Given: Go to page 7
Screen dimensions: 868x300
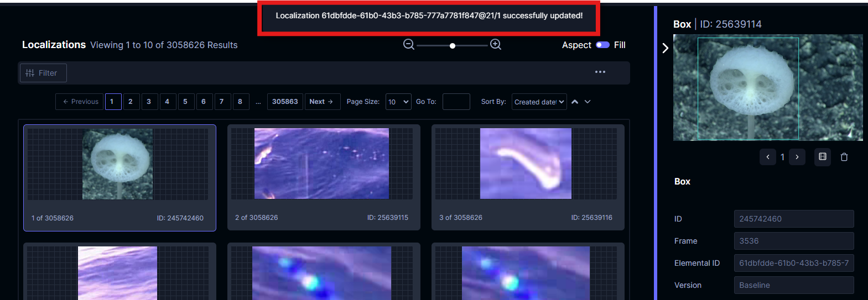Looking at the screenshot, I should (x=222, y=102).
